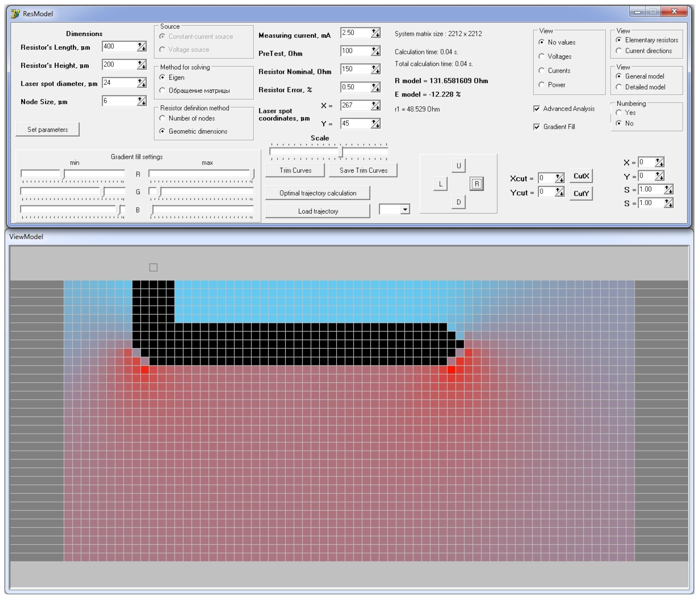Click the U direction button
Image resolution: width=700 pixels, height=602 pixels.
pos(458,166)
